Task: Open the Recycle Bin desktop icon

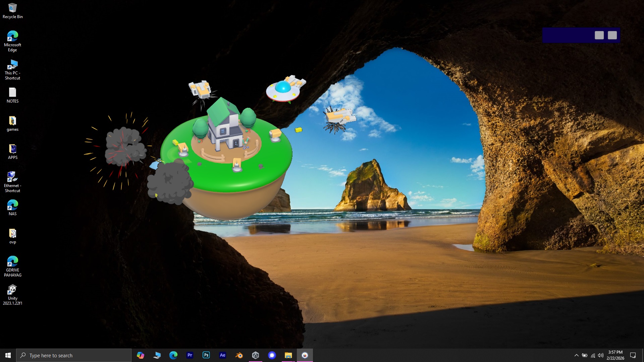Action: (x=12, y=8)
